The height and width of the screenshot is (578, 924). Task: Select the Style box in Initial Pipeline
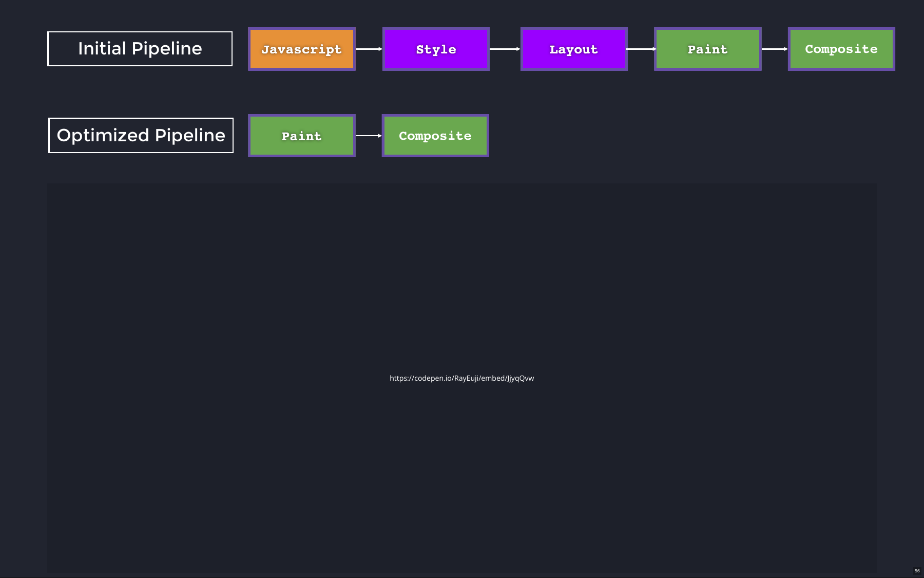(x=436, y=49)
